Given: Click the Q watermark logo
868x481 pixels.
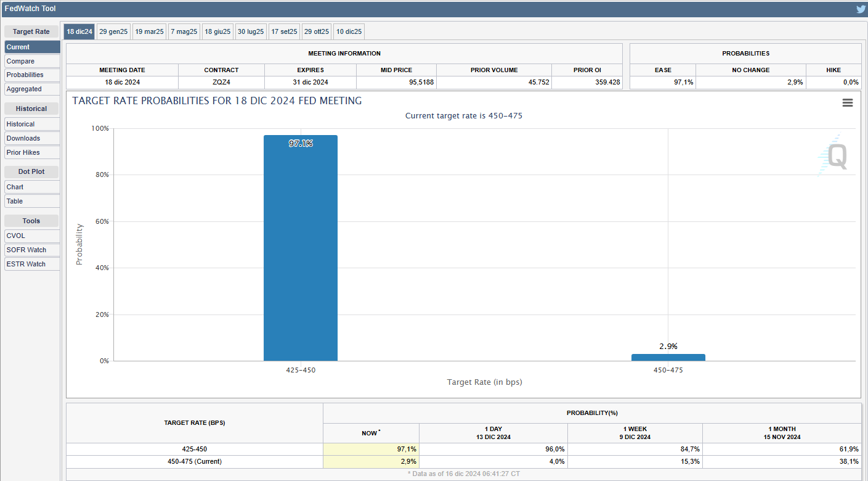Looking at the screenshot, I should (835, 156).
